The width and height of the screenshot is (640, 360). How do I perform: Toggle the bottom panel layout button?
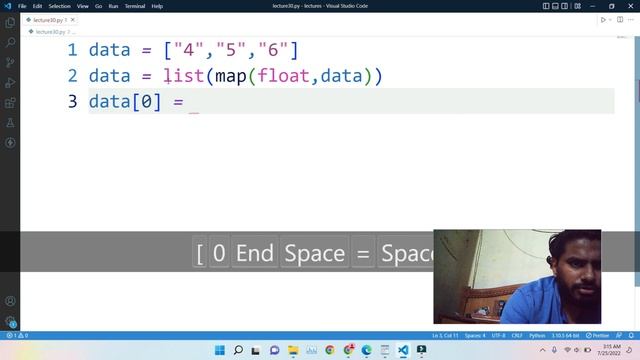click(x=556, y=6)
